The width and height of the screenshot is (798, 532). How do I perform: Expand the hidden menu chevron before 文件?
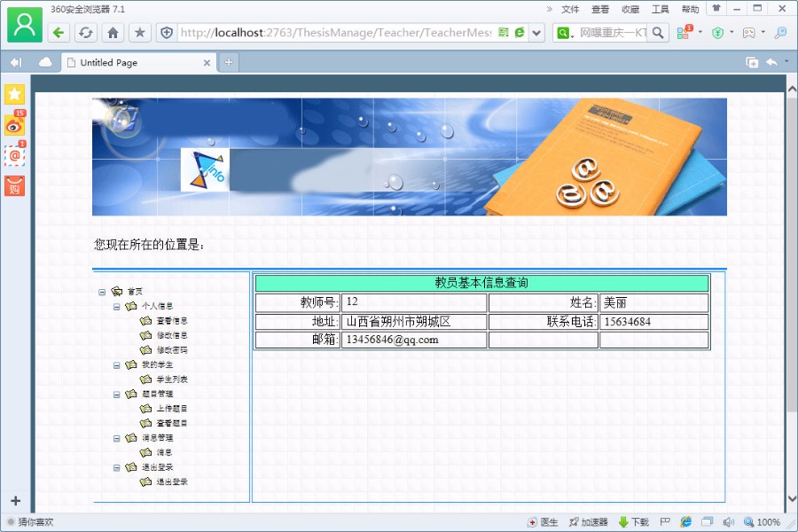[549, 9]
